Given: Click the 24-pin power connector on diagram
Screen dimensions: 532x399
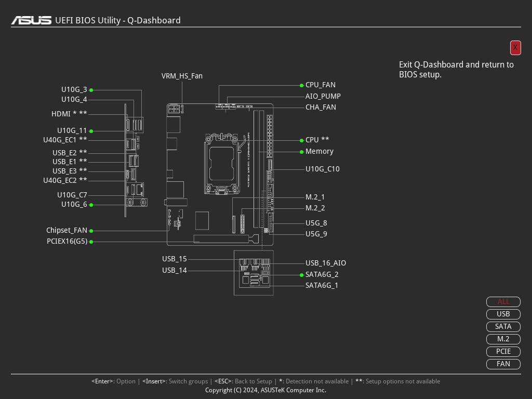Looking at the screenshot, I should (x=270, y=136).
